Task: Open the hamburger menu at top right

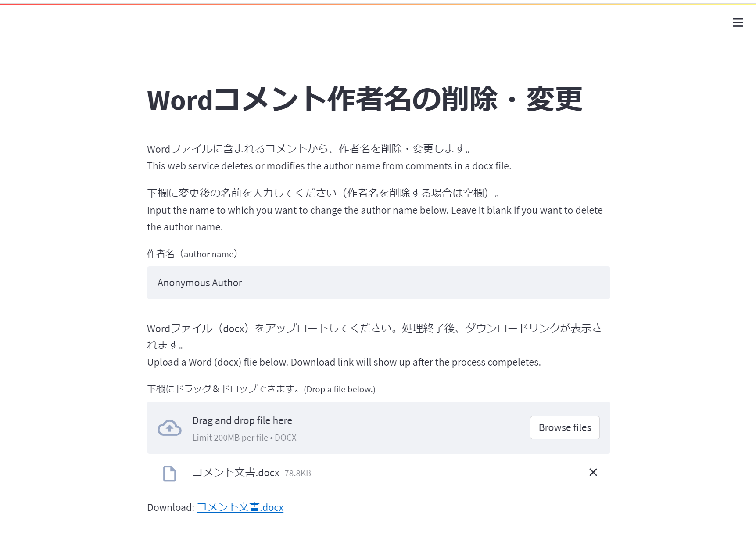Action: click(738, 22)
